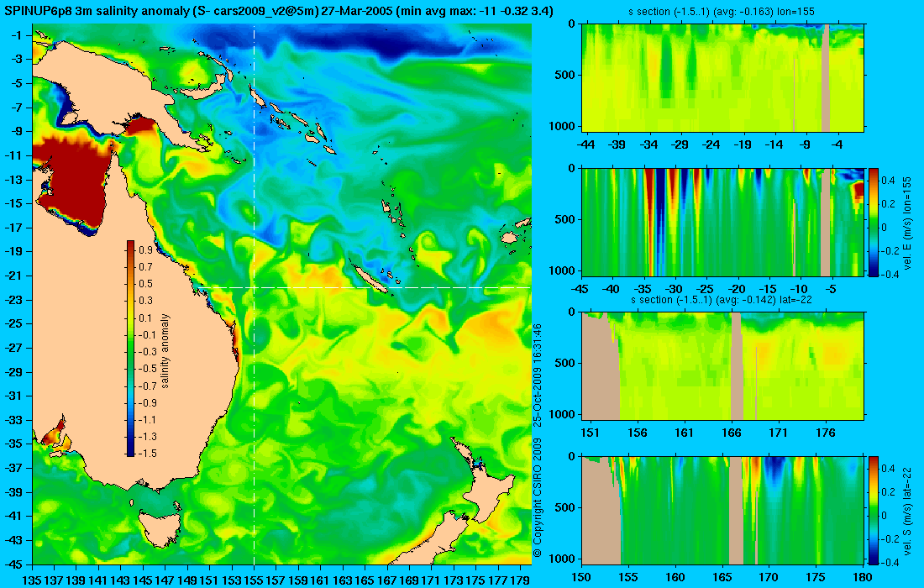Screen dimensions: 924x588
Task: Open the eastward velocity section plot for lon=155
Action: pos(723,222)
